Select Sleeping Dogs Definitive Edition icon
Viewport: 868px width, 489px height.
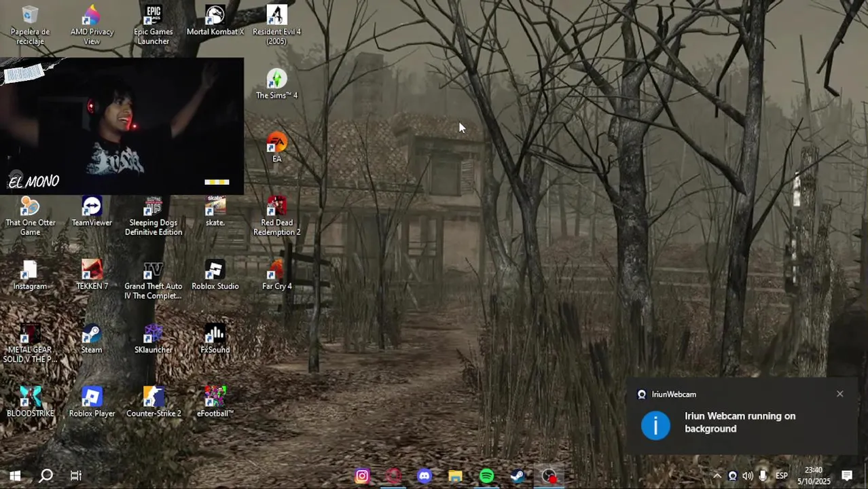153,217
